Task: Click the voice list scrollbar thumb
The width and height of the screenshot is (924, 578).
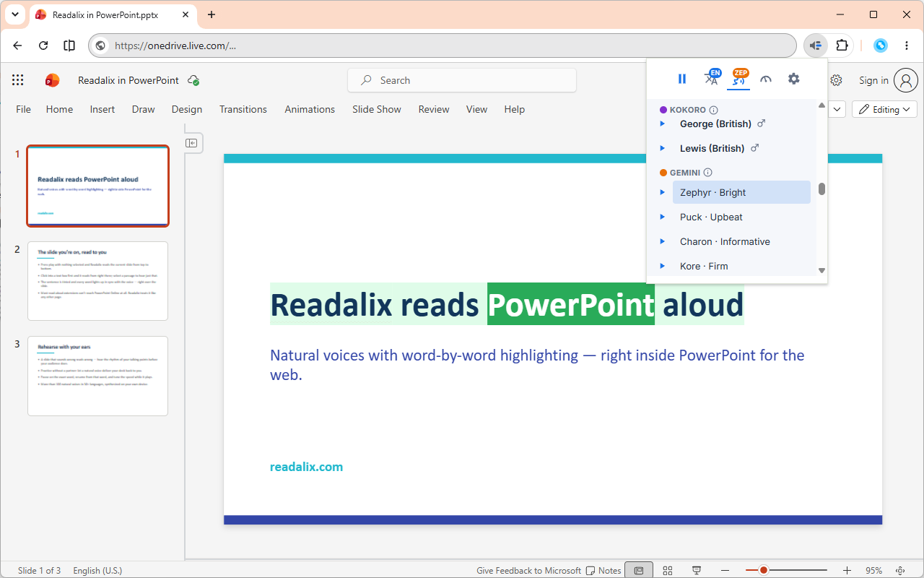Action: pyautogui.click(x=821, y=189)
